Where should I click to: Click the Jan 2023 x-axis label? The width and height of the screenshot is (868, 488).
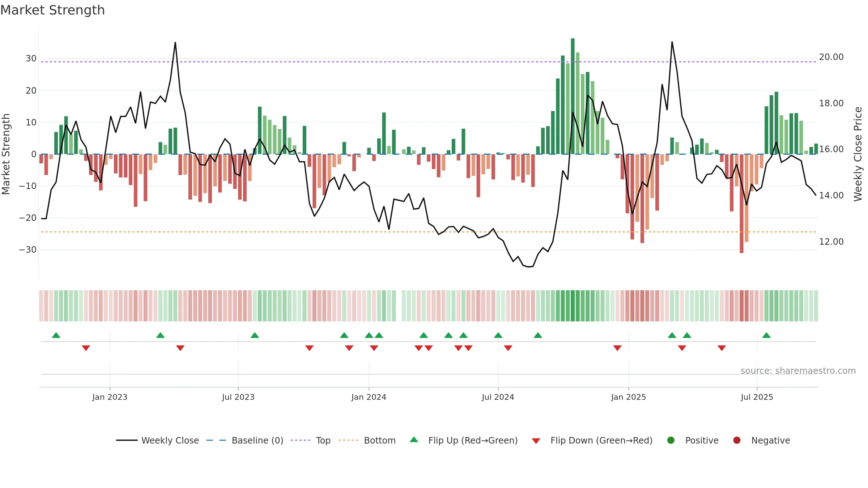click(110, 397)
